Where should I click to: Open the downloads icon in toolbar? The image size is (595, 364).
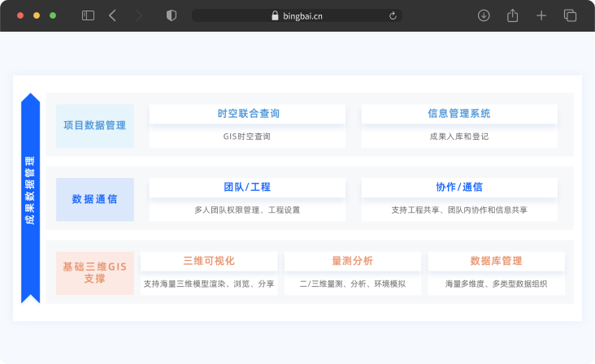coord(484,15)
